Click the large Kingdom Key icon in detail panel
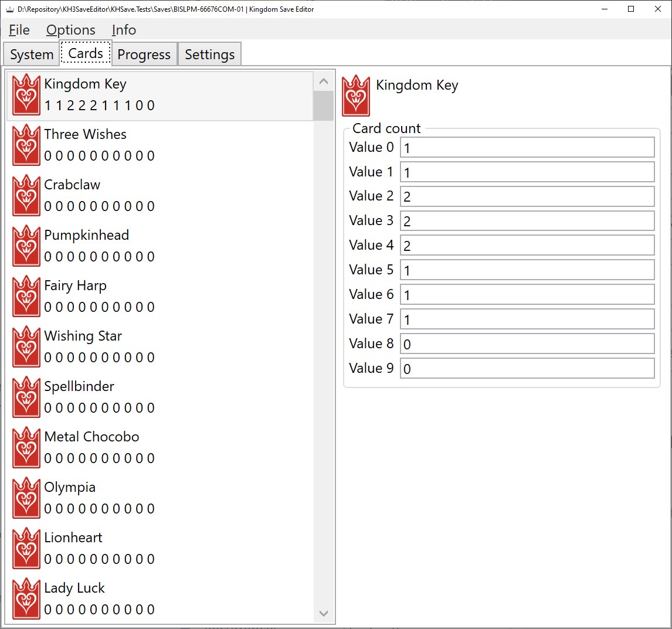The height and width of the screenshot is (629, 672). [x=356, y=96]
